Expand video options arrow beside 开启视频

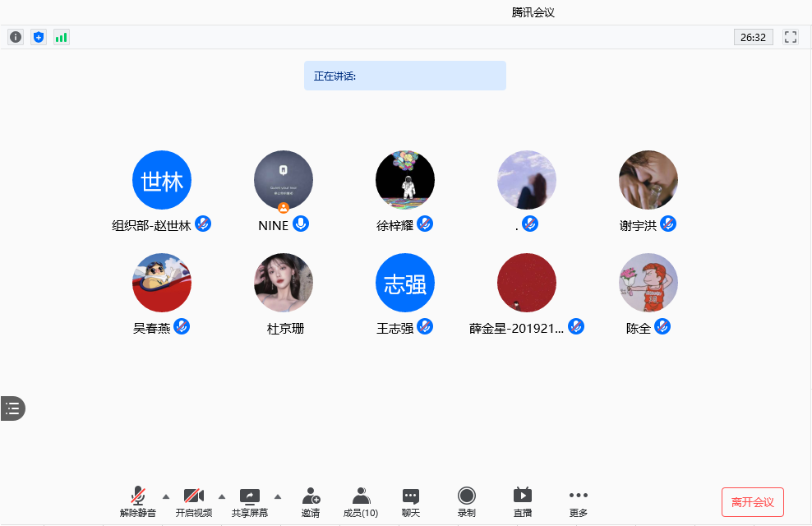click(222, 496)
